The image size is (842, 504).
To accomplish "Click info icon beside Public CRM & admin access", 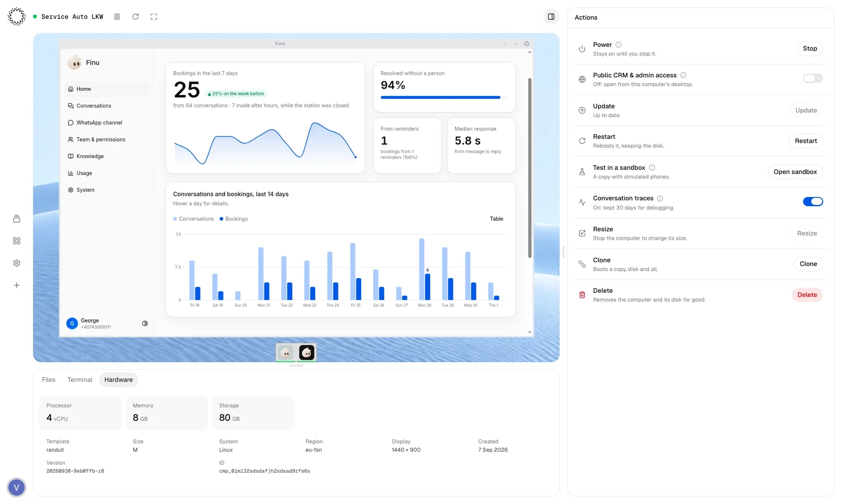I will coord(683,75).
